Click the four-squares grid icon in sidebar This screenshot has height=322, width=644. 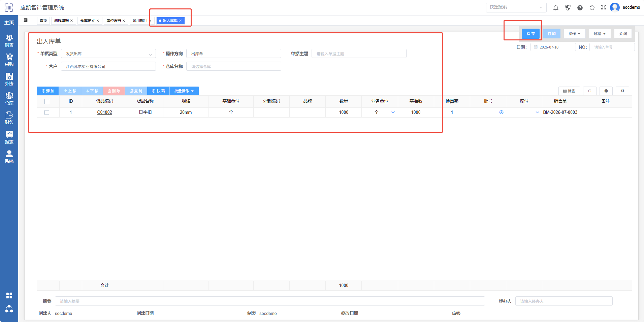pos(9,295)
